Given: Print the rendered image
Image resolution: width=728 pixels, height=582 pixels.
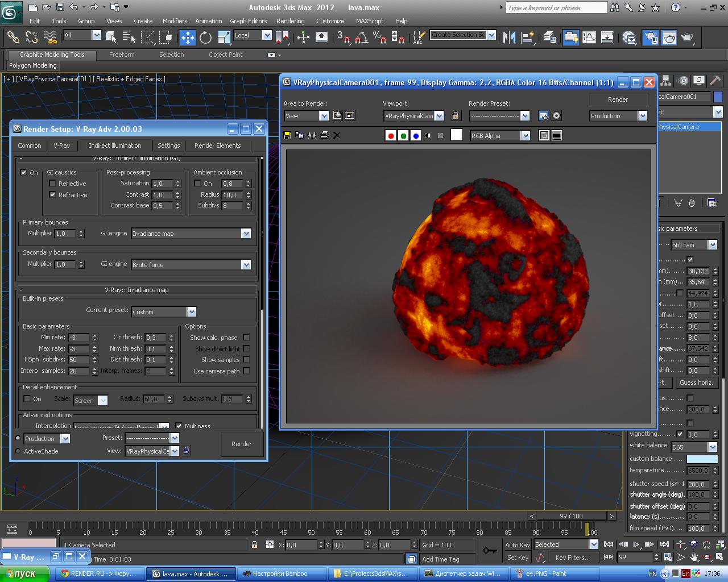Looking at the screenshot, I should [x=324, y=135].
